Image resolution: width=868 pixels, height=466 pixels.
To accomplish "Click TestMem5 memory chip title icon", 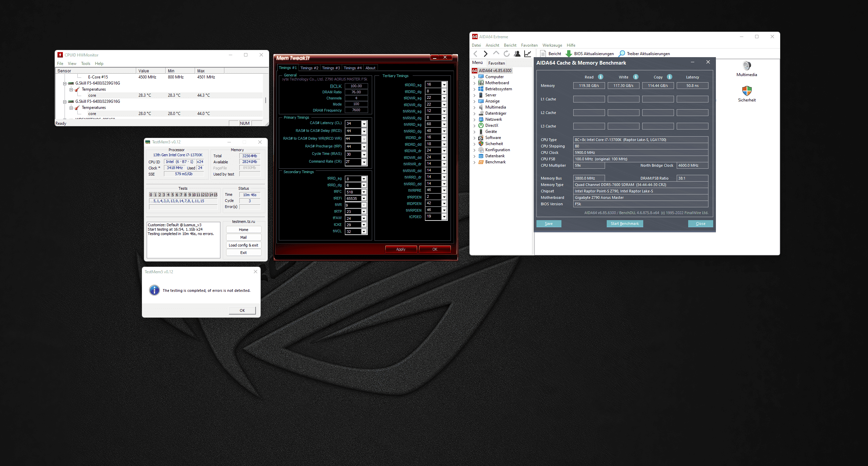I will [x=148, y=142].
